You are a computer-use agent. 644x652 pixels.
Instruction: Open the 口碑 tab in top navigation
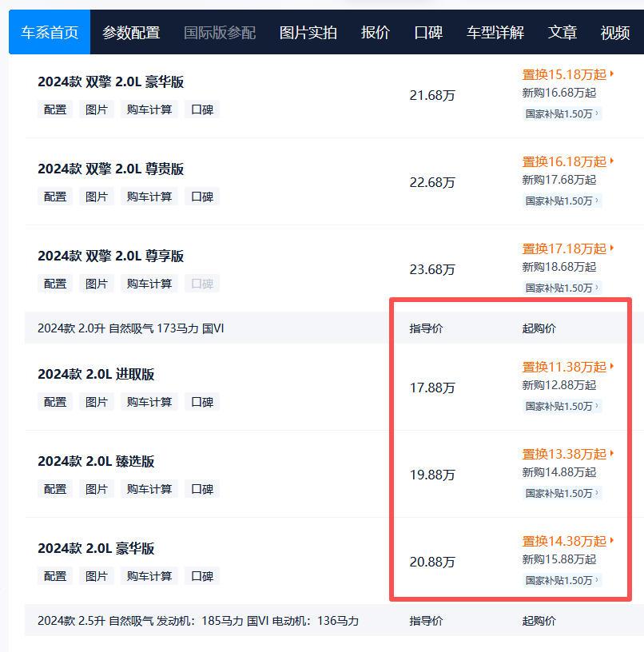click(x=429, y=33)
